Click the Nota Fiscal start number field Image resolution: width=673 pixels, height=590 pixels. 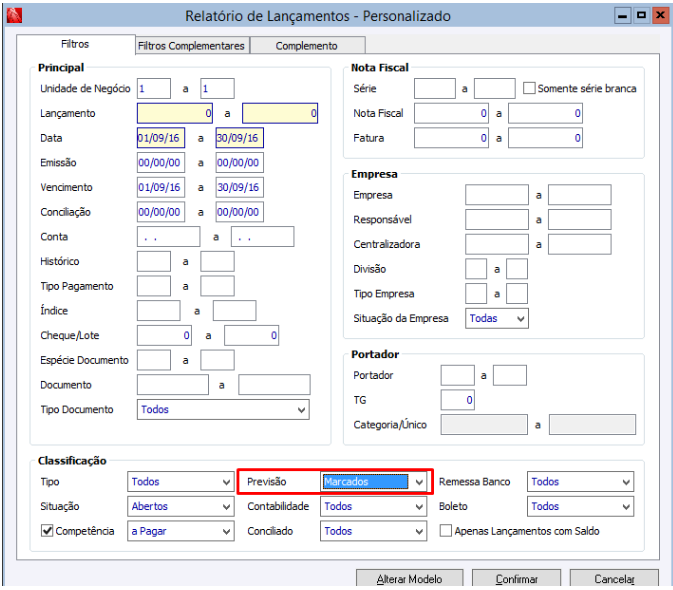[x=451, y=113]
